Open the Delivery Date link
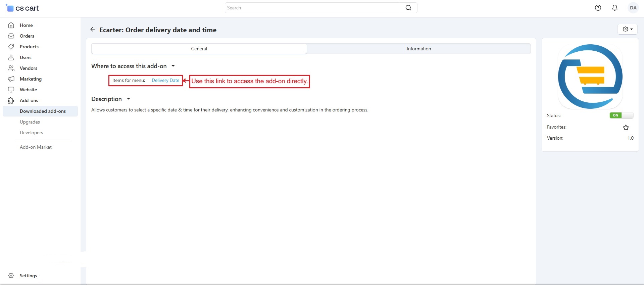Viewport: 644px width, 285px height. (x=165, y=81)
